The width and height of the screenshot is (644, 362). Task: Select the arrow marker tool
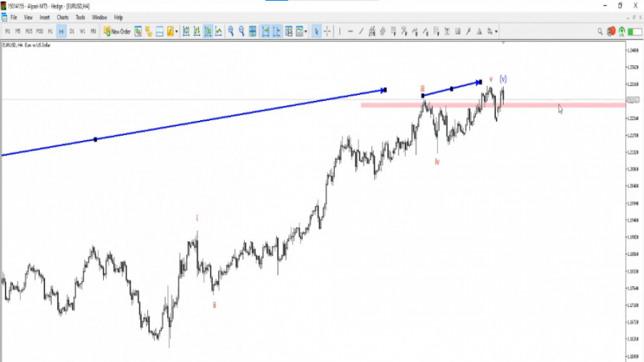point(468,31)
